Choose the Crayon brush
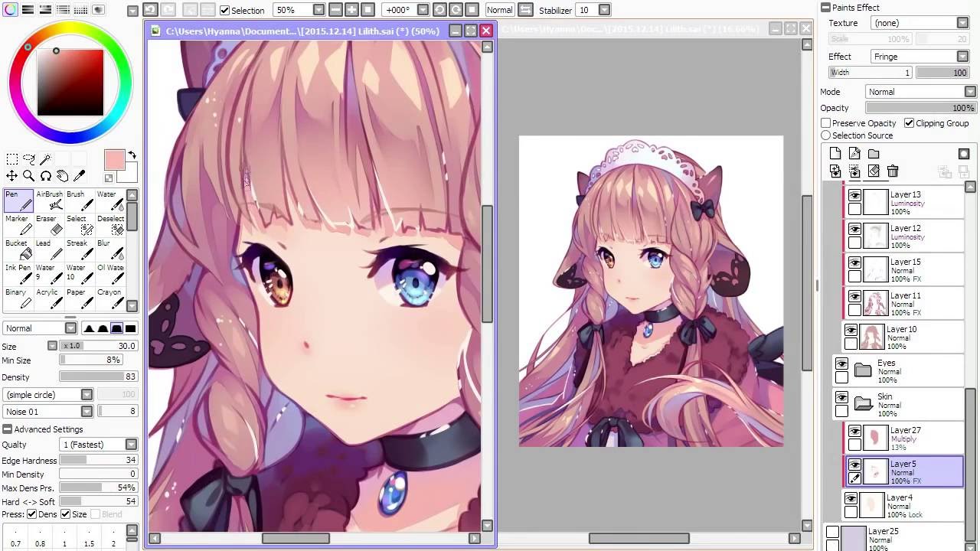The image size is (980, 551). (x=110, y=298)
